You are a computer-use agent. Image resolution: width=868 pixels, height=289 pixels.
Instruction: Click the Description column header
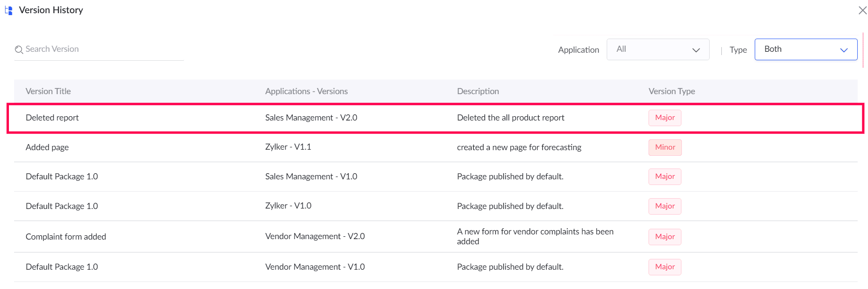[478, 91]
